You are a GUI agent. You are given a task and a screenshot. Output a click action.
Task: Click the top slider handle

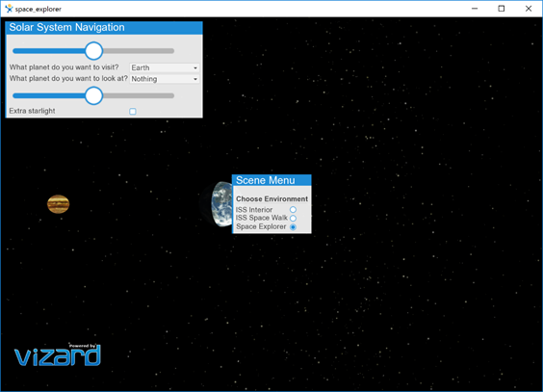93,51
